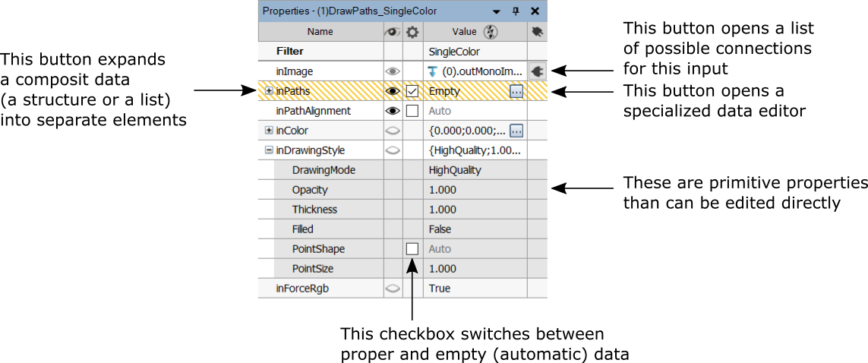
Task: Expand the inPaths tree node
Action: [x=269, y=91]
